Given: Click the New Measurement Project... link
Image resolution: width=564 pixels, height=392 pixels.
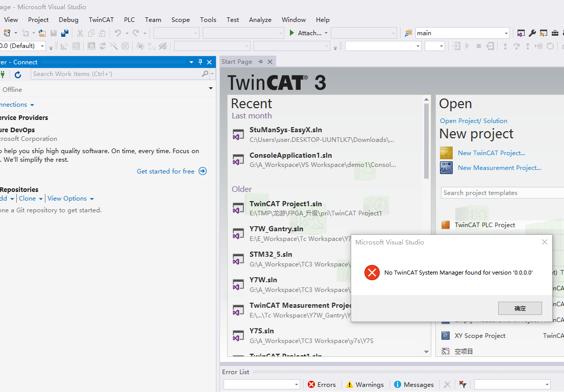Looking at the screenshot, I should [x=499, y=167].
